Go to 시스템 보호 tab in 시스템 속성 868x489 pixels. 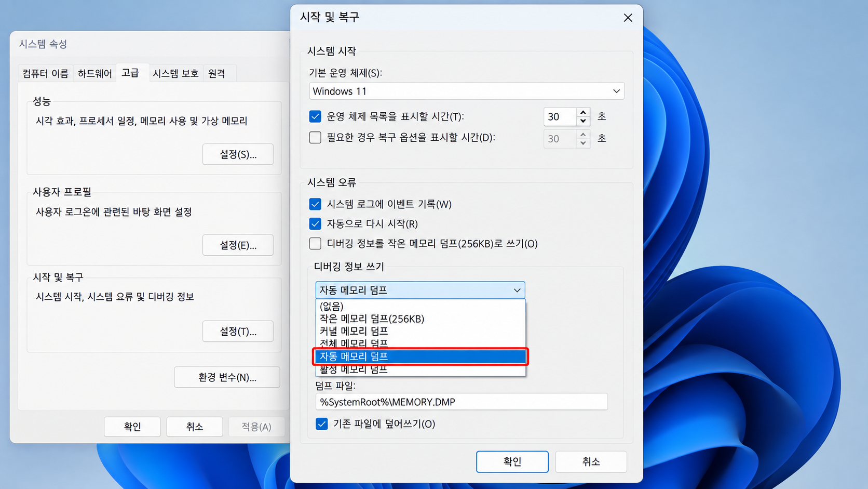point(175,73)
